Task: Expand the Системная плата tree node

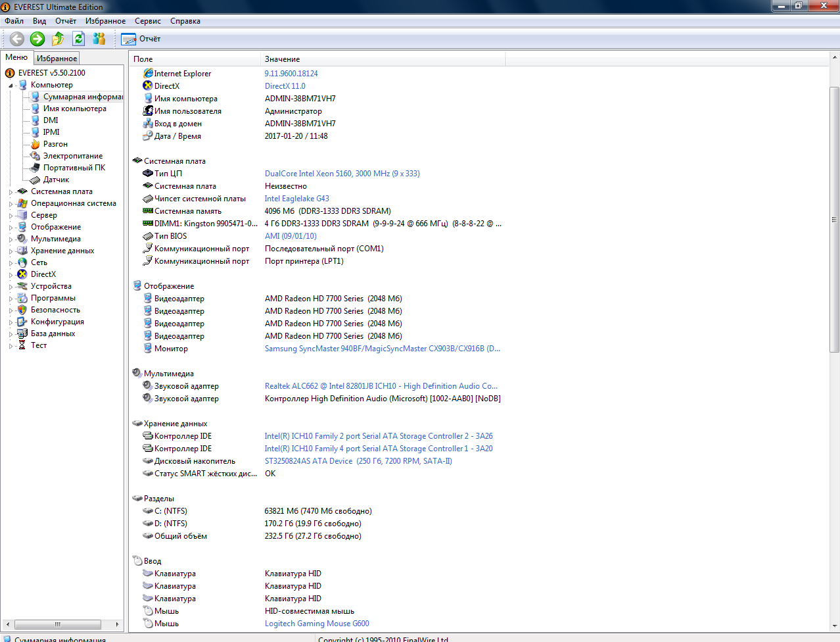Action: [11, 192]
